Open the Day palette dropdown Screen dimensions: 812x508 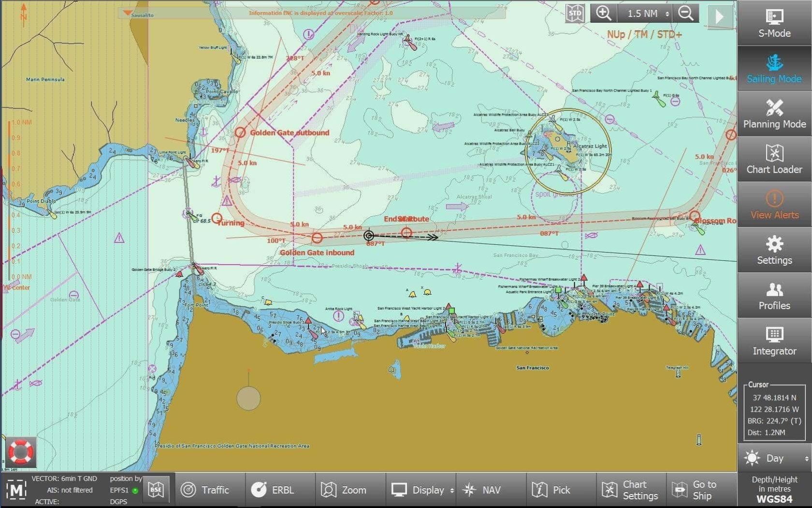(774, 458)
